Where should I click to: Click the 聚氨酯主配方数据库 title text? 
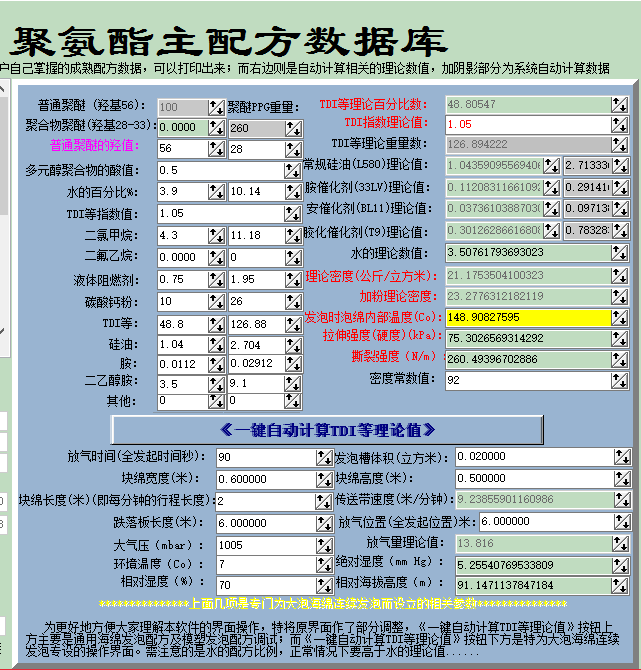click(x=229, y=42)
